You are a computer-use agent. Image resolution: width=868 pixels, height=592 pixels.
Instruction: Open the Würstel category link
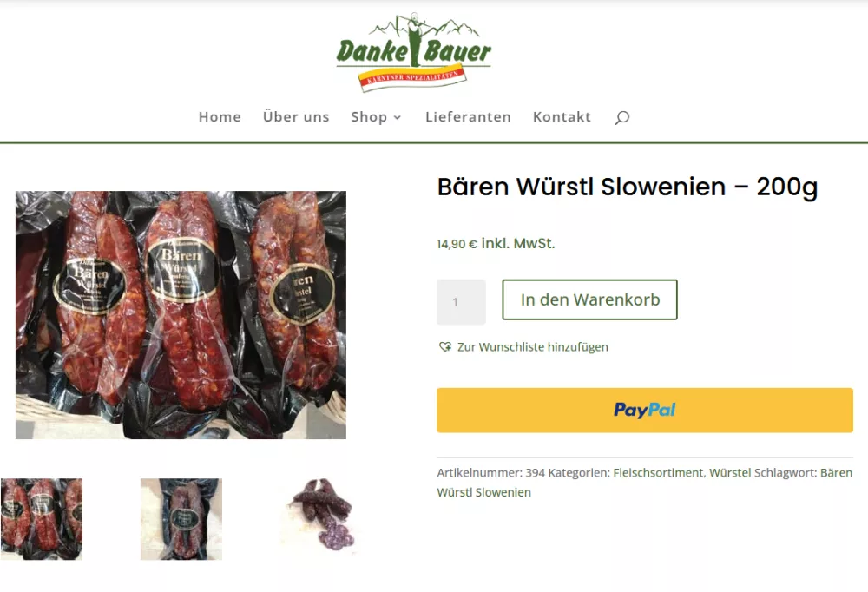[x=730, y=472]
